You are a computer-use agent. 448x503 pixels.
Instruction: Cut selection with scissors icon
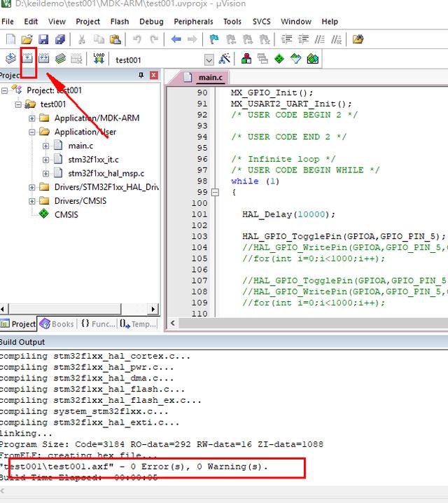click(x=82, y=39)
